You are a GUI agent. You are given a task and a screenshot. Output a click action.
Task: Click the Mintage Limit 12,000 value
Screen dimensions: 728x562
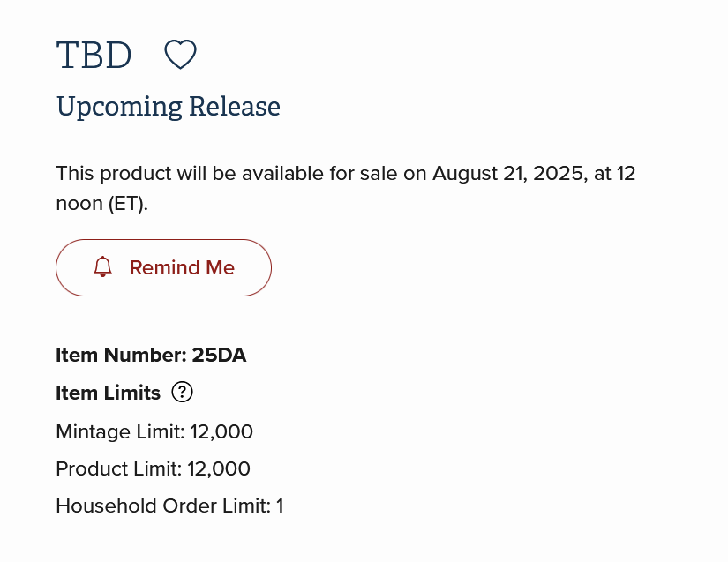[x=221, y=431]
